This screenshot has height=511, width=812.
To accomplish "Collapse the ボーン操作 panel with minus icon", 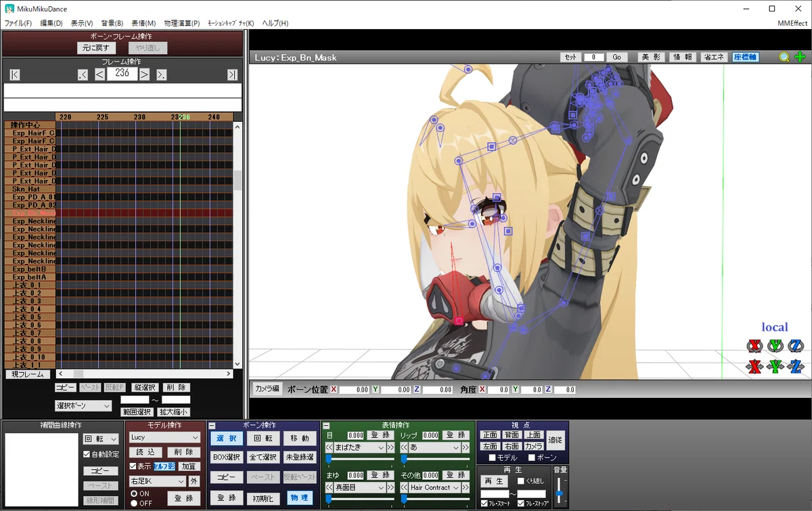I will (212, 426).
